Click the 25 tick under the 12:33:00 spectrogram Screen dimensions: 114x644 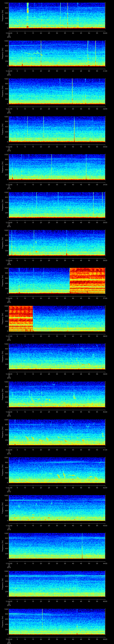point(49,184)
